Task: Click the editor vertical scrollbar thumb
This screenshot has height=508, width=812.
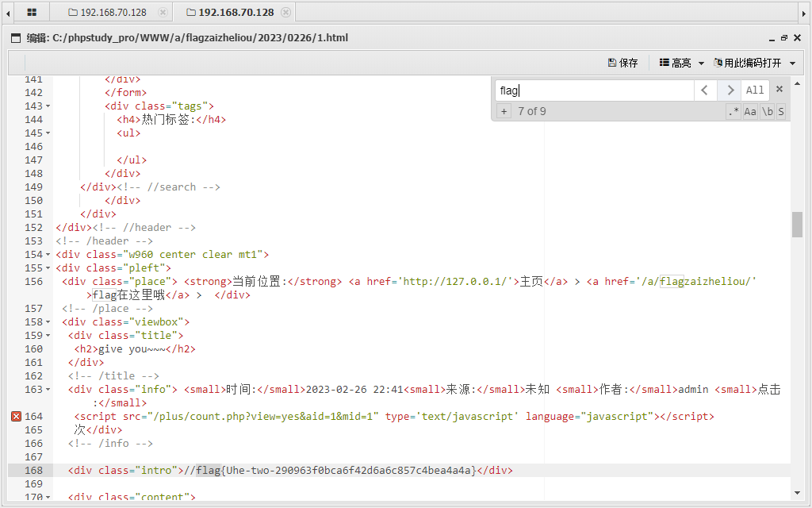Action: pyautogui.click(x=797, y=225)
